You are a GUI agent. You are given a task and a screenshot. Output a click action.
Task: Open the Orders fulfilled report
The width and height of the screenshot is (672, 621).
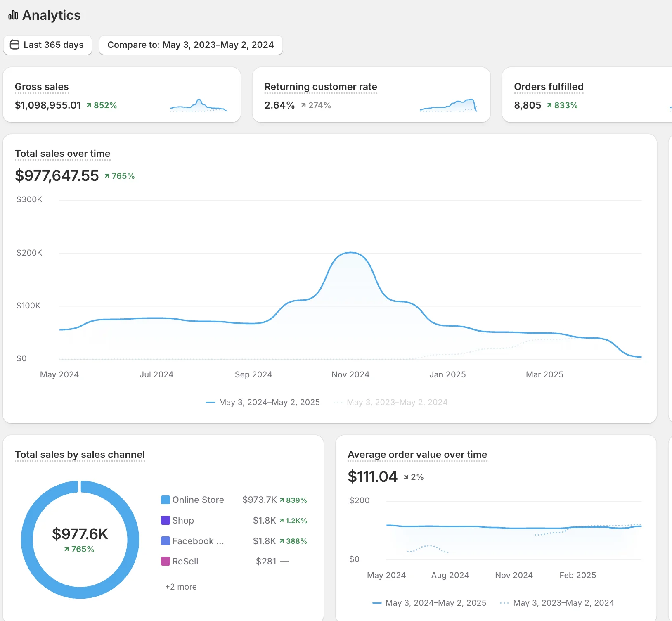[x=548, y=87]
